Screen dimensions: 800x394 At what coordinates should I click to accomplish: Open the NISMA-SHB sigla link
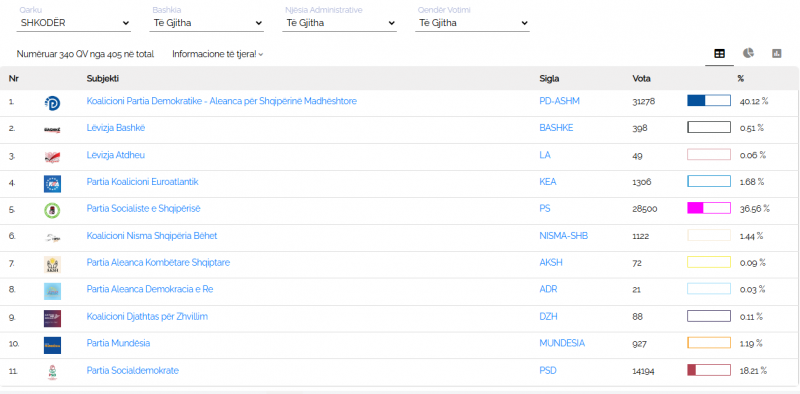(563, 236)
